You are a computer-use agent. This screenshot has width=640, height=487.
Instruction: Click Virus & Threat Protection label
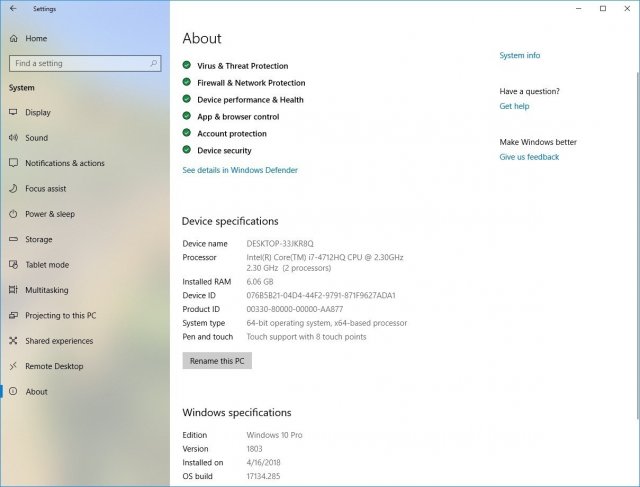coord(242,66)
